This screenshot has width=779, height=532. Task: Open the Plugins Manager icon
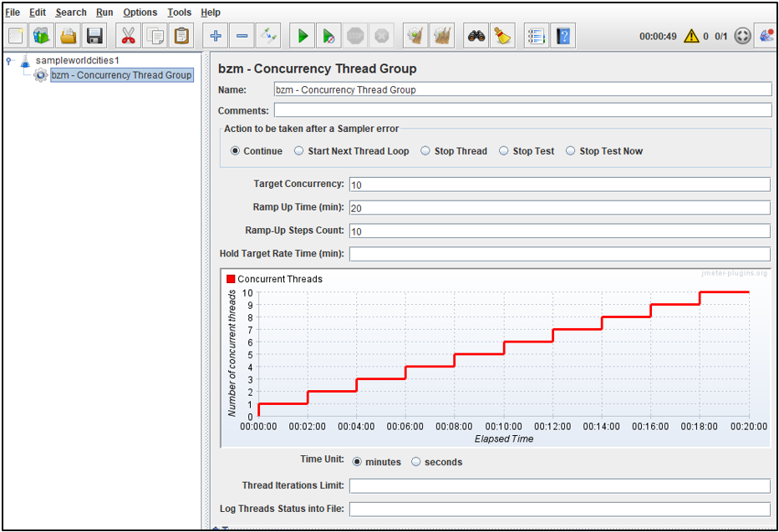point(766,36)
